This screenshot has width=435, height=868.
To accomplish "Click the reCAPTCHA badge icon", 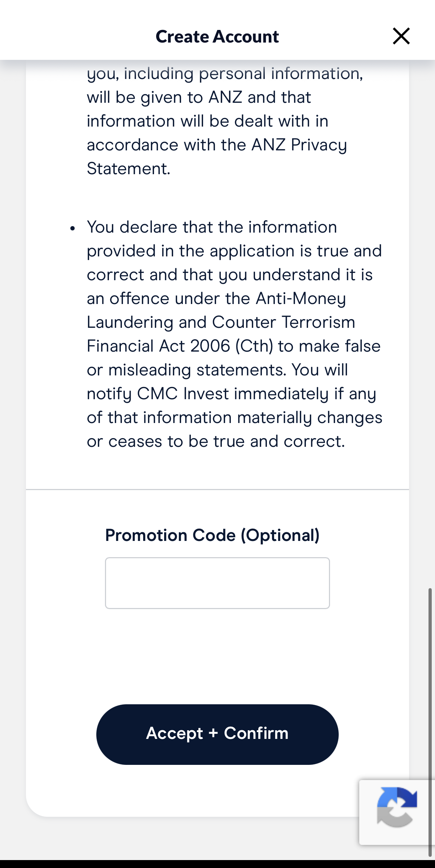I will coord(396,807).
